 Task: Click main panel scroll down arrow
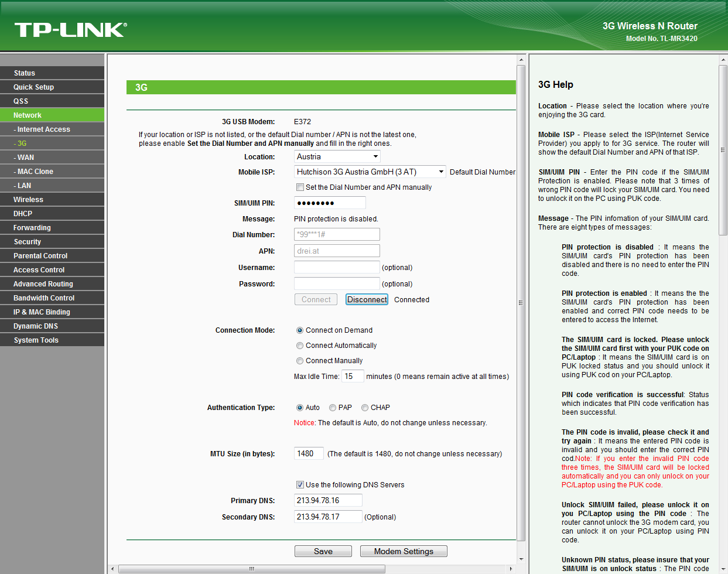(x=521, y=559)
